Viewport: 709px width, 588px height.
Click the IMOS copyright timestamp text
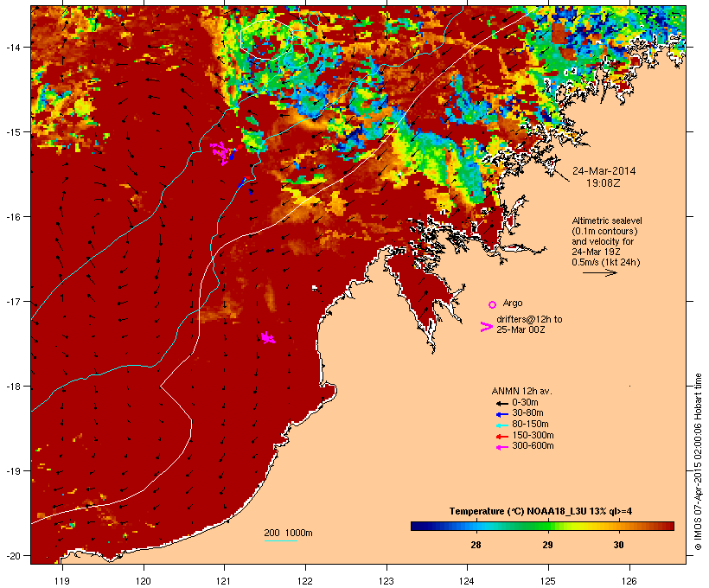(698, 462)
